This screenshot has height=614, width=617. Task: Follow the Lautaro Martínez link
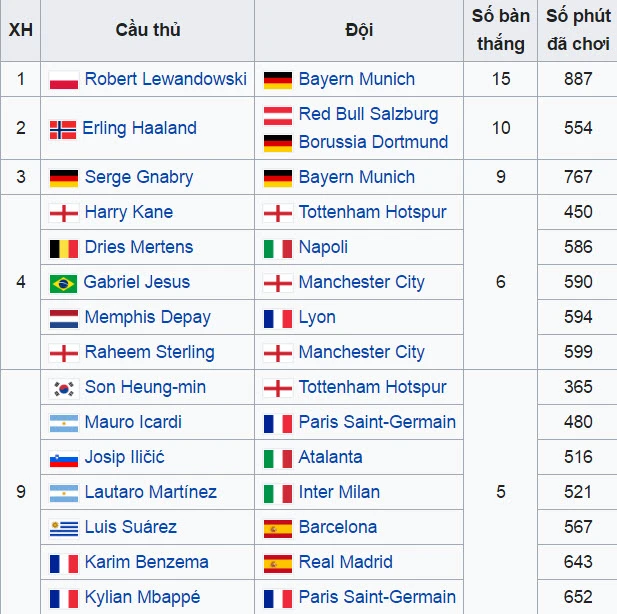(x=150, y=492)
